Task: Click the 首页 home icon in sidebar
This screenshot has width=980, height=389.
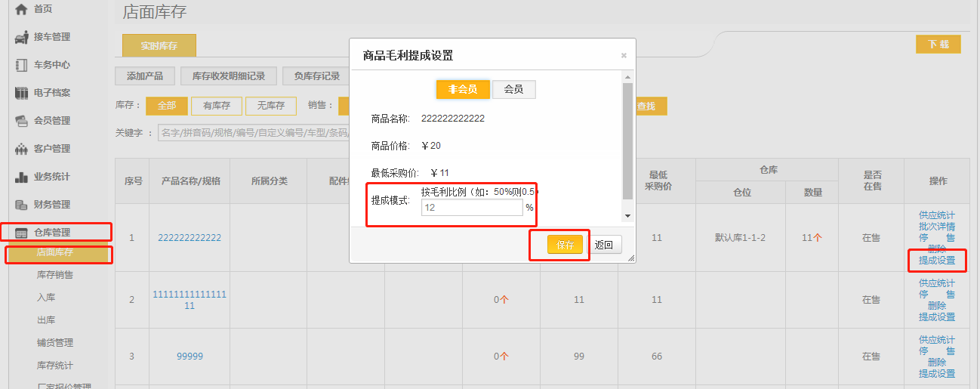Action: coord(21,9)
